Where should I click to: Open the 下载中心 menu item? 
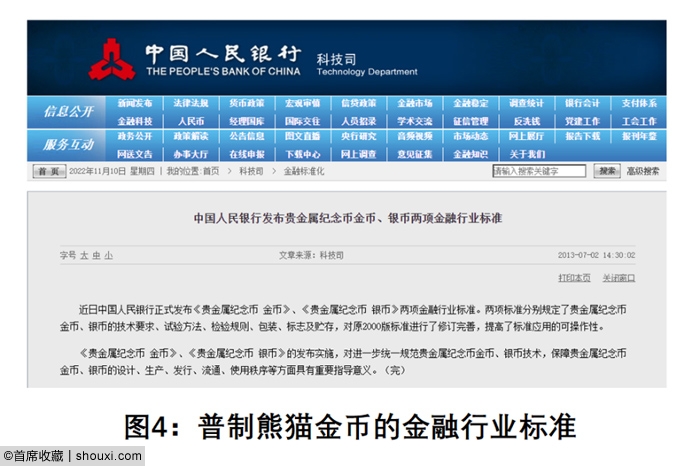coord(303,154)
